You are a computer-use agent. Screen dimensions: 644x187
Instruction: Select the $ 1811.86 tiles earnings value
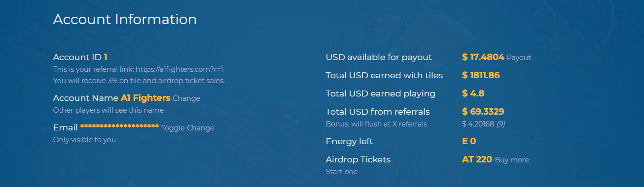coord(481,75)
